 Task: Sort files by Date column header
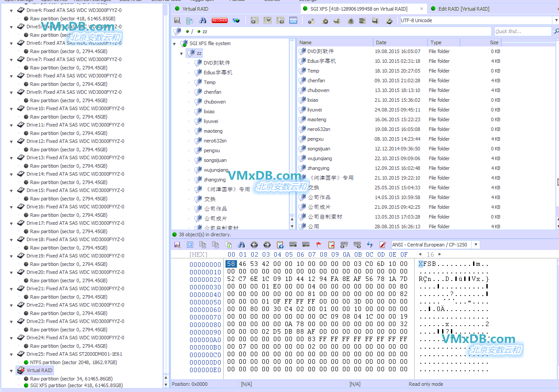(401, 42)
